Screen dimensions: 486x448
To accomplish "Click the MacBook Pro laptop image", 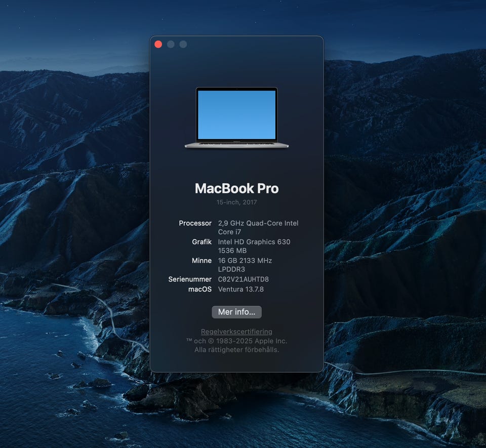I will pos(236,118).
